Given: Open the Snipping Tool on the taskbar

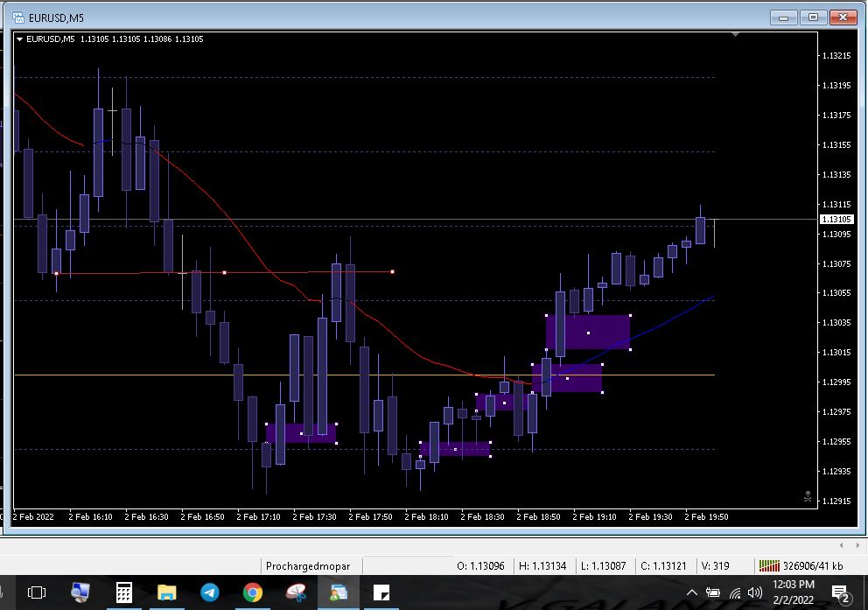Looking at the screenshot, I should pyautogui.click(x=296, y=592).
